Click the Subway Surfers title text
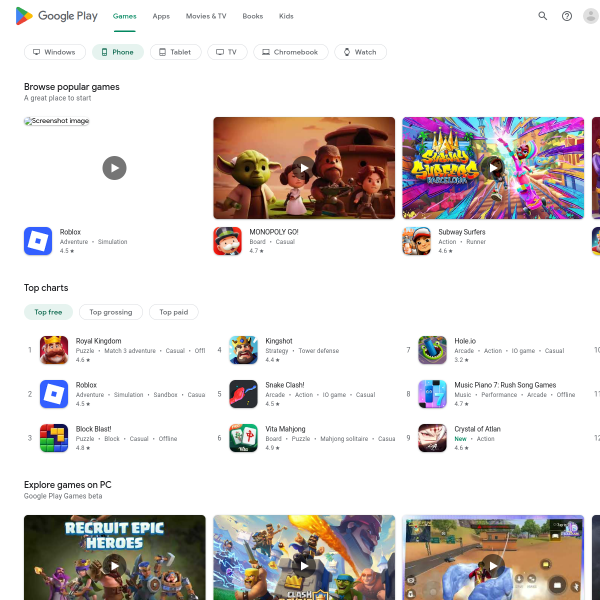Screen dimensions: 600x600 pyautogui.click(x=462, y=232)
